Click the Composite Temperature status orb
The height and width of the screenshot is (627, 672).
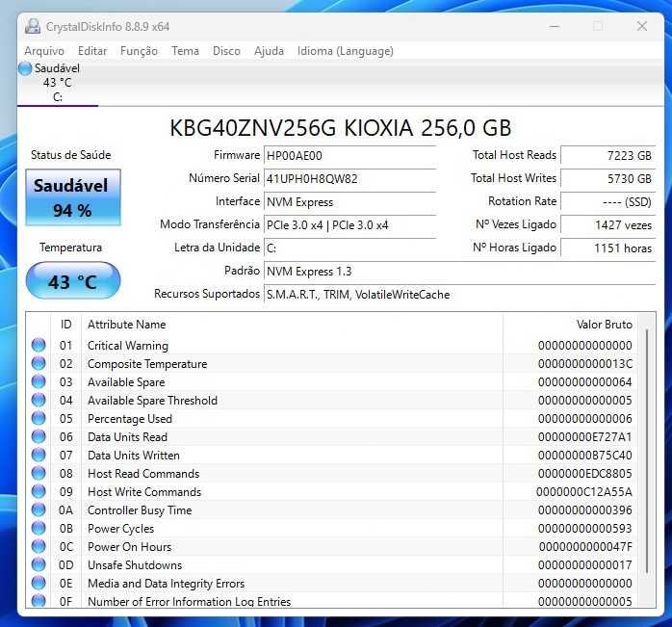click(39, 364)
